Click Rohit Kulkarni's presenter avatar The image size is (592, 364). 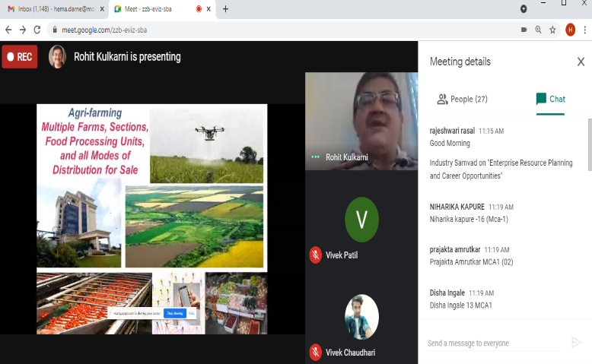pos(57,57)
